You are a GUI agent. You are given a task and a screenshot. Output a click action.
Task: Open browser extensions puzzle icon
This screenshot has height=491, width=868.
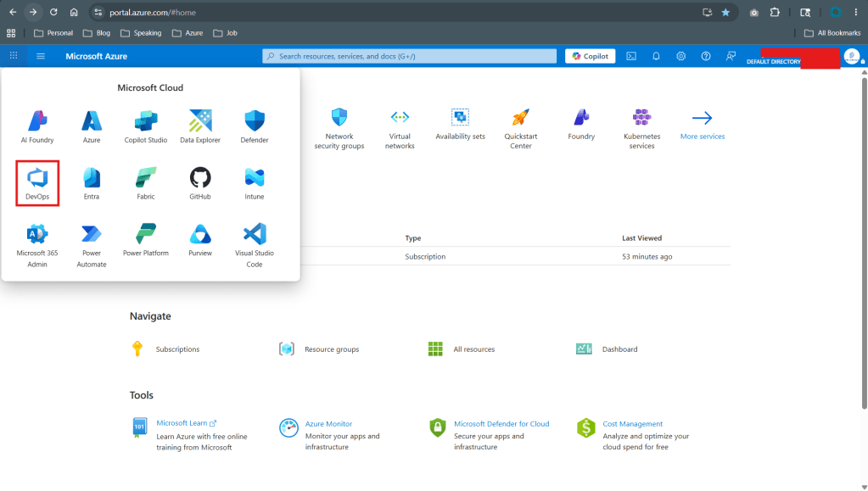(x=775, y=12)
